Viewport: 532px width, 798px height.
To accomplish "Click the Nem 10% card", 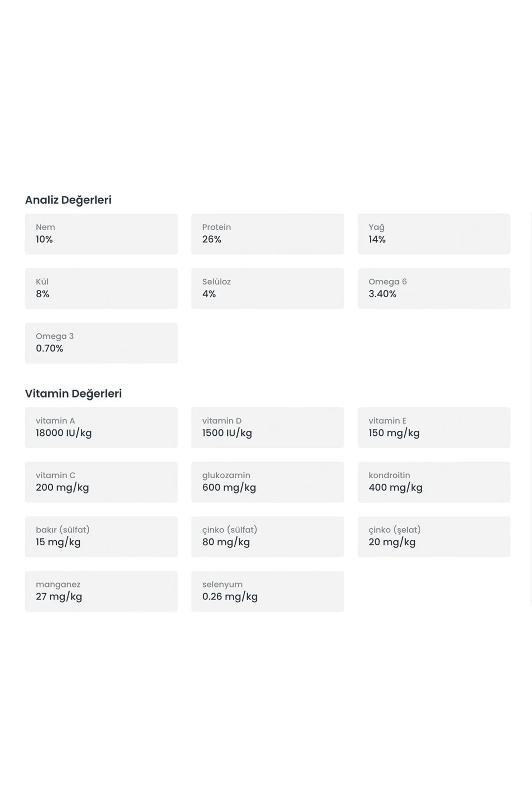I will click(x=101, y=234).
